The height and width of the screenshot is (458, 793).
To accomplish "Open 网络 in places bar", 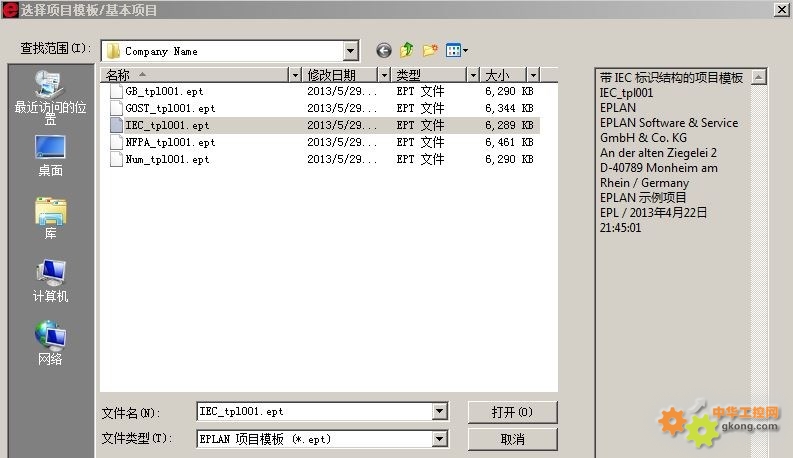I will 50,343.
